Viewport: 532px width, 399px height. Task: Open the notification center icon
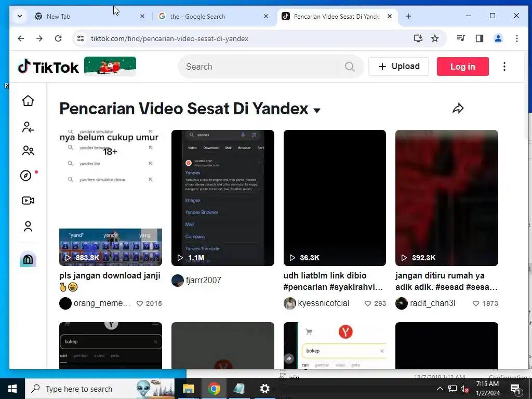(x=515, y=389)
